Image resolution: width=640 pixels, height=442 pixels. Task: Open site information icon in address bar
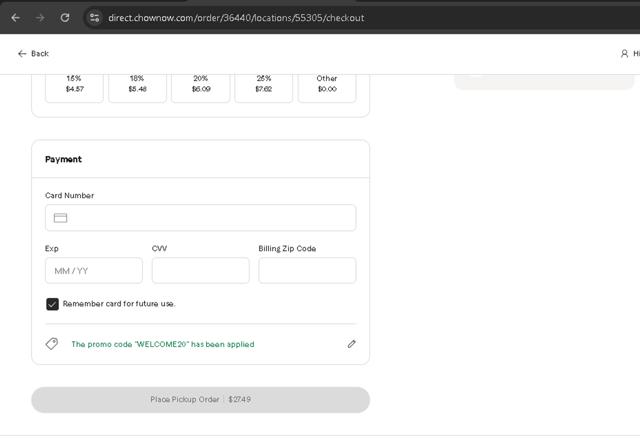[95, 18]
